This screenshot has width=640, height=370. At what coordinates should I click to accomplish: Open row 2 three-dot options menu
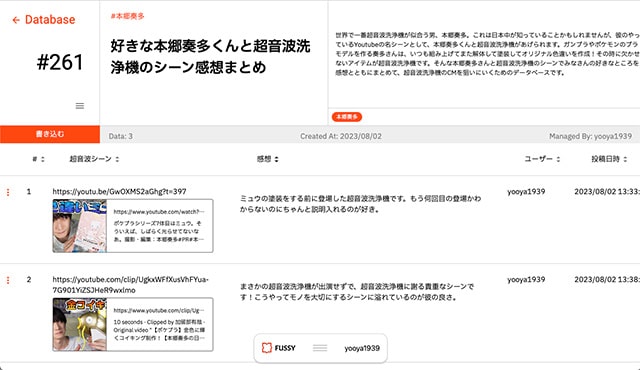(x=8, y=280)
